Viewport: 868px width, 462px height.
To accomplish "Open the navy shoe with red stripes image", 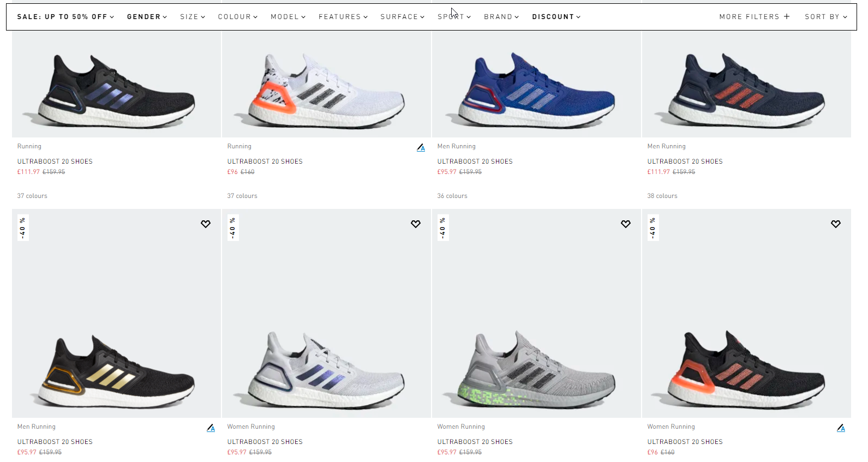I will point(747,84).
